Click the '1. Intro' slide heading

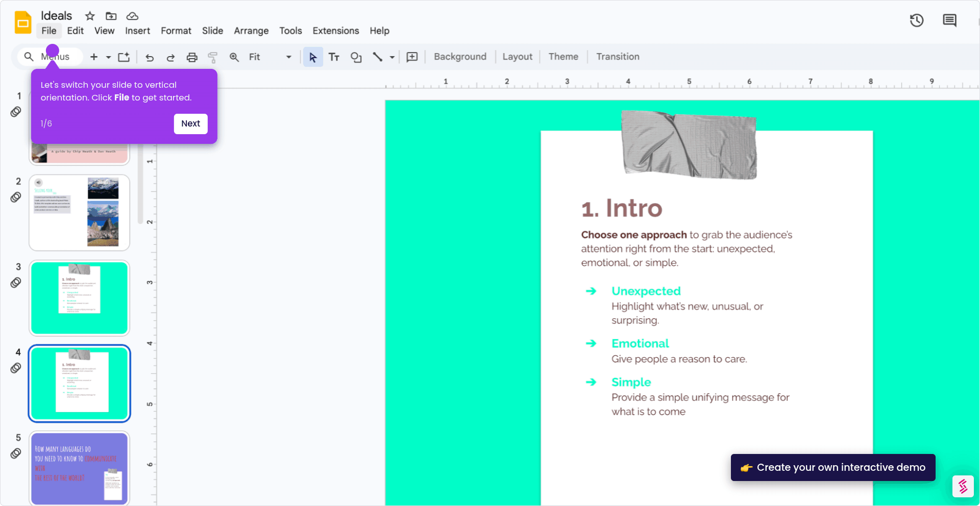[x=622, y=208]
